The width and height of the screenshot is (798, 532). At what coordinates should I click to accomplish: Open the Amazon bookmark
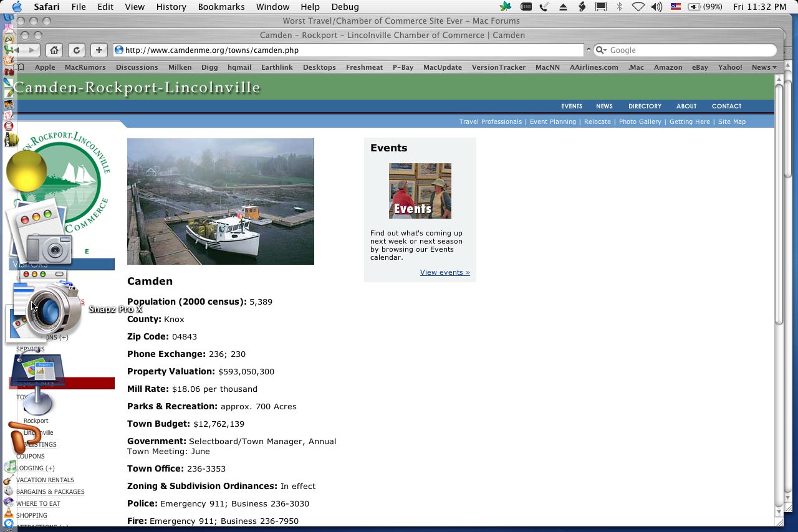coord(668,67)
